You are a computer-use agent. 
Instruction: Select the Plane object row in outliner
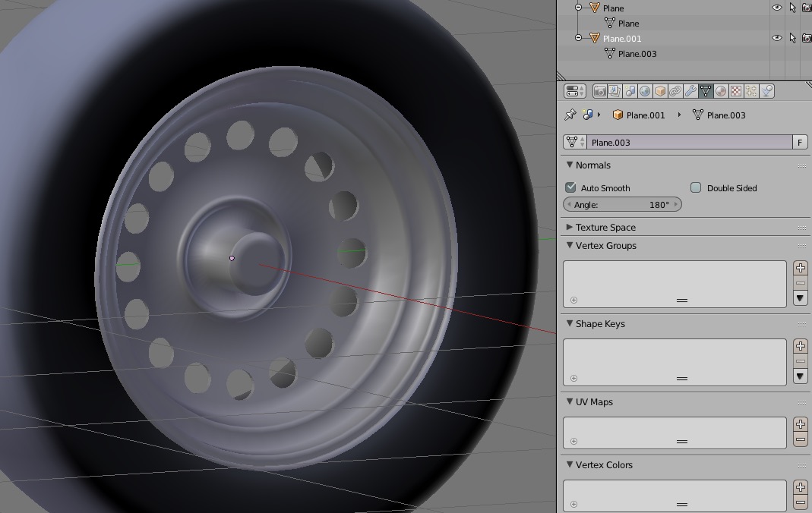(613, 8)
